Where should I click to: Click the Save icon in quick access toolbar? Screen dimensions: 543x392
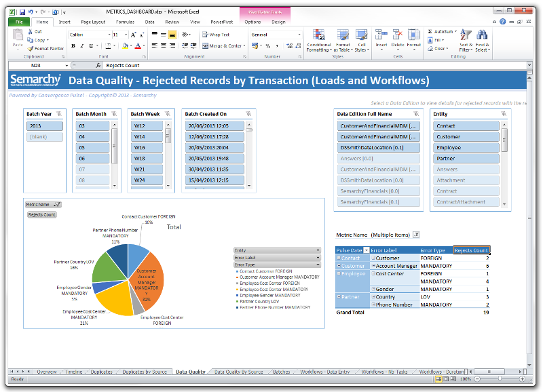pyautogui.click(x=22, y=12)
